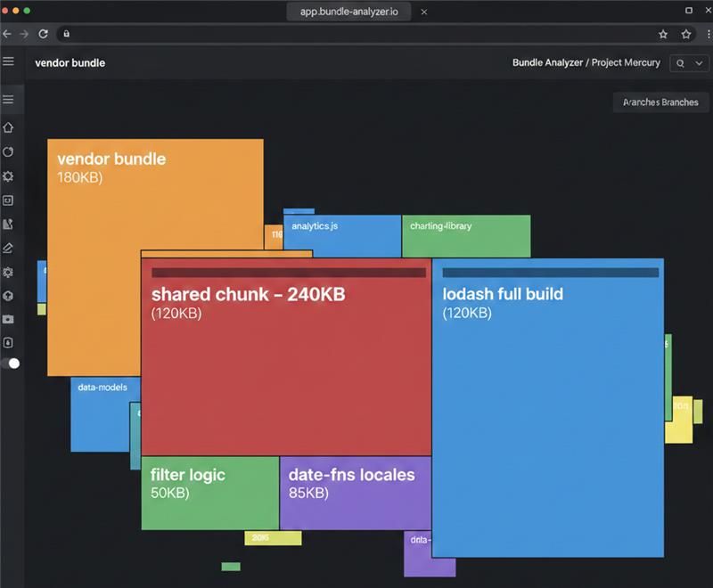Click the lock icon in the address bar
The width and height of the screenshot is (713, 588).
point(65,34)
